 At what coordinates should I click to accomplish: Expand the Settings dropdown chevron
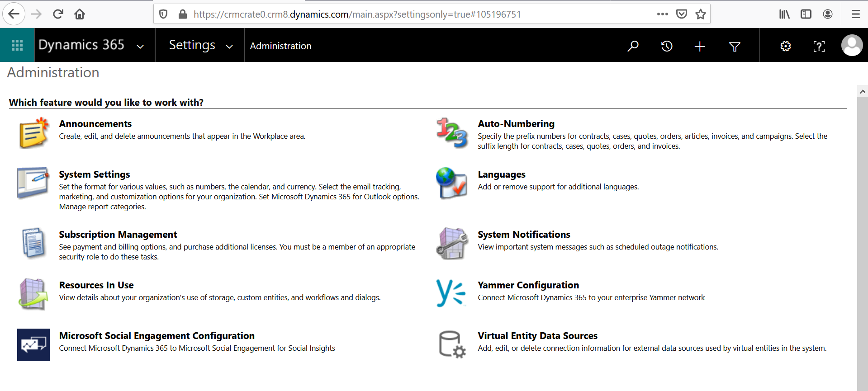click(x=229, y=47)
